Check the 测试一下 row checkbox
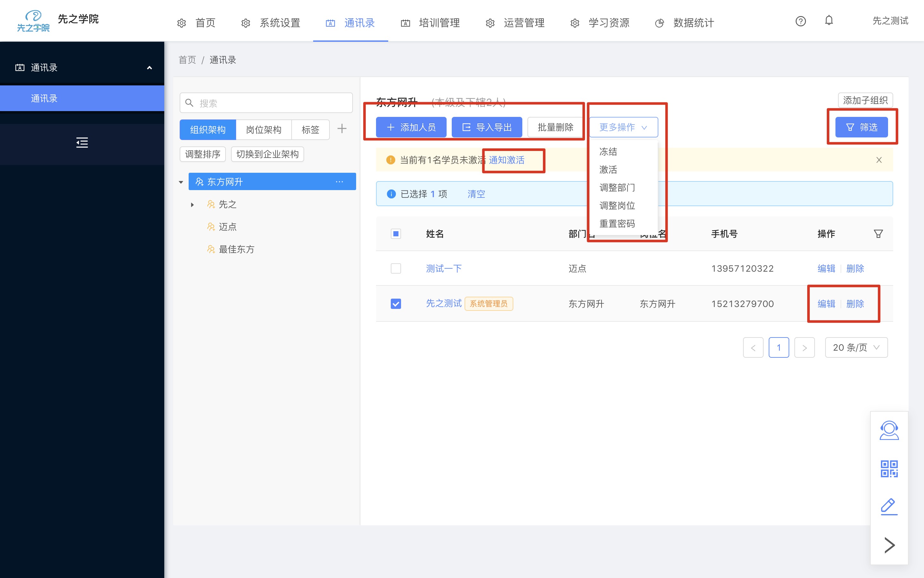924x578 pixels. 396,268
